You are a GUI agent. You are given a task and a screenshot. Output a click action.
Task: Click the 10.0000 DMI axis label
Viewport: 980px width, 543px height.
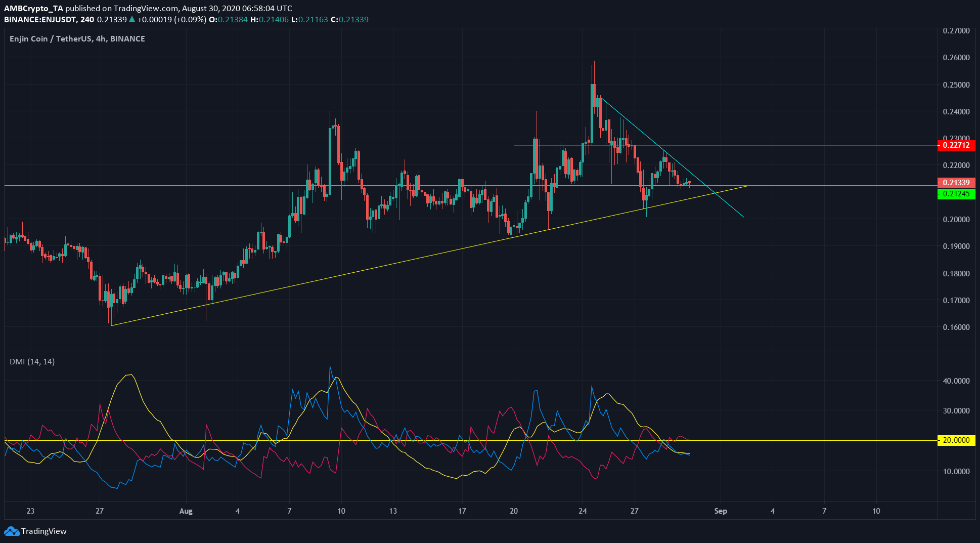[956, 472]
